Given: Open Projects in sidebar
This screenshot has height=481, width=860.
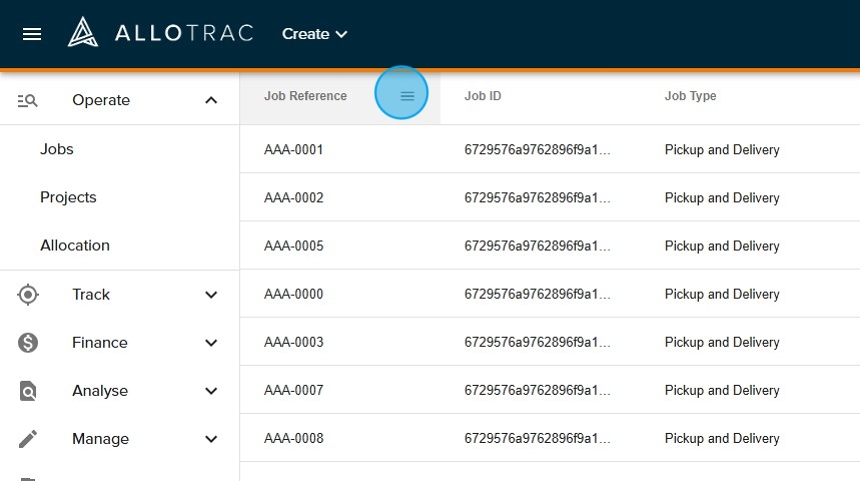Looking at the screenshot, I should pyautogui.click(x=68, y=197).
